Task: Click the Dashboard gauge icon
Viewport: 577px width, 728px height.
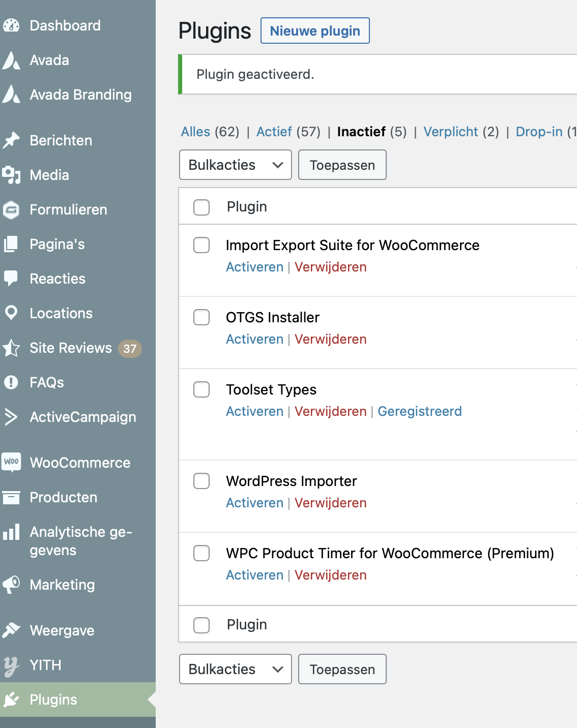Action: (11, 25)
